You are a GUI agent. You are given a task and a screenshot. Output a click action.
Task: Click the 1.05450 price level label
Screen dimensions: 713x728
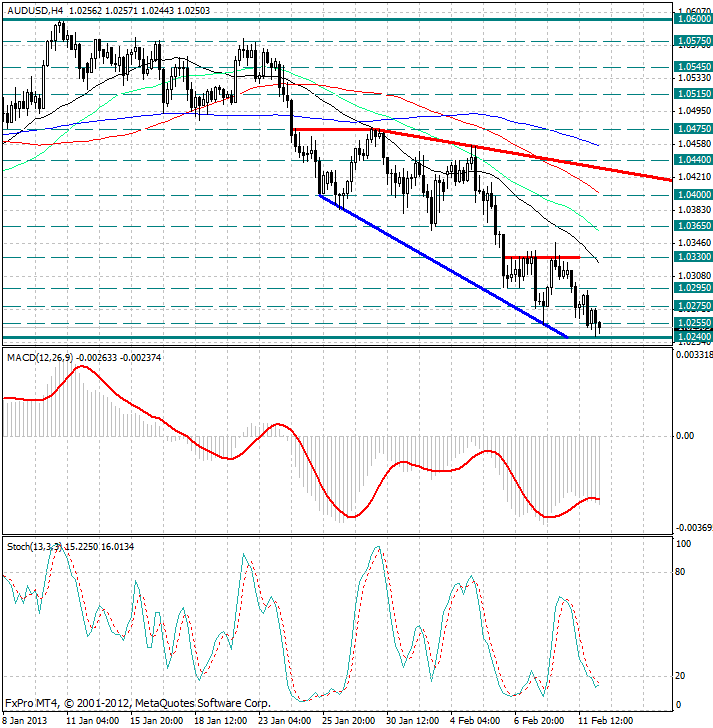pyautogui.click(x=694, y=67)
